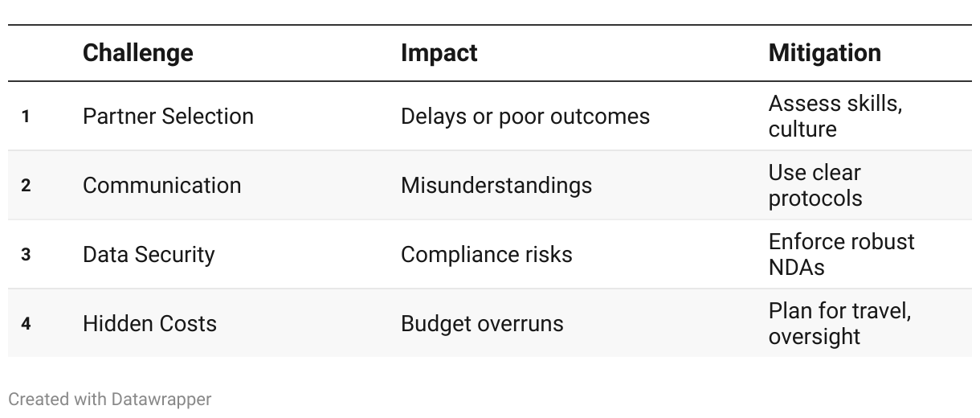The height and width of the screenshot is (418, 980).
Task: Select the Communication challenge cell
Action: (x=161, y=185)
